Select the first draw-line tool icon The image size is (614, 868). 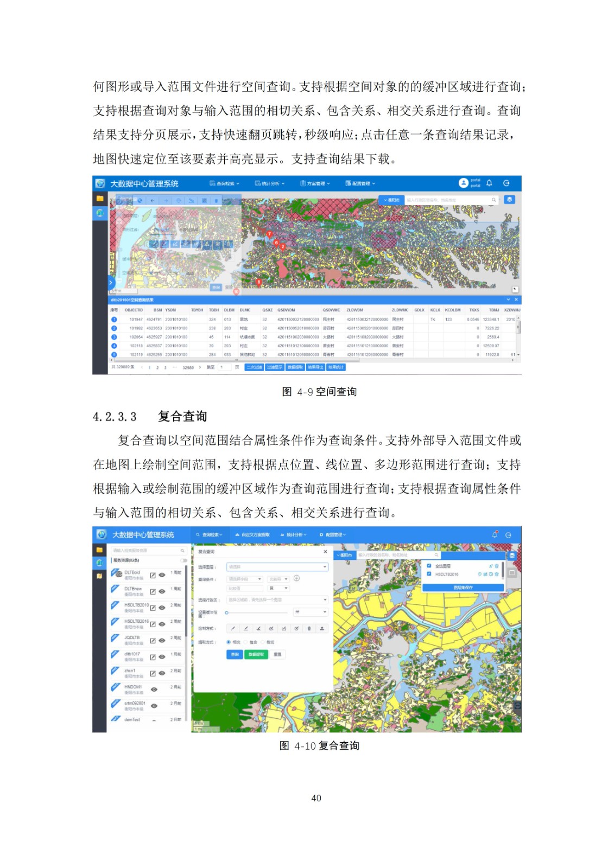(233, 629)
